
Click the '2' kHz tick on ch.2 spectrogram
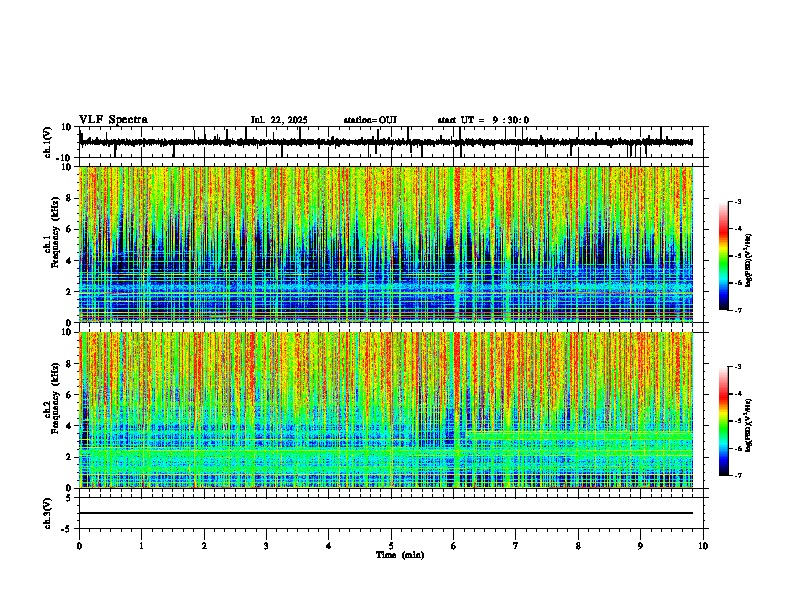[x=69, y=457]
